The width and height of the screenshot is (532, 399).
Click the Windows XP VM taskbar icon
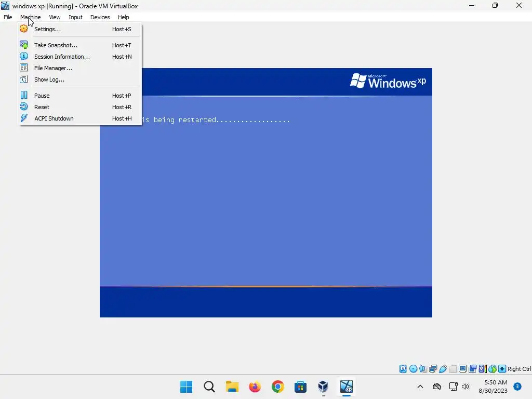point(347,387)
